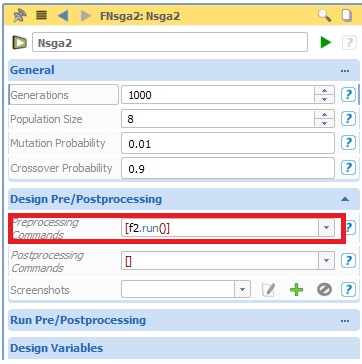This screenshot has height=364, width=362.
Task: Click the Nsga2 component type icon
Action: tap(20, 43)
